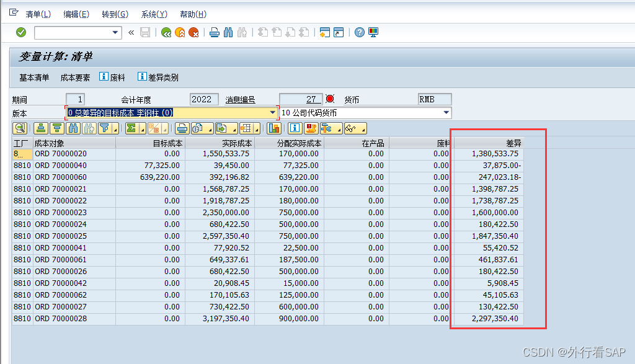Click the 货币 field showing RMB
The image size is (635, 364).
(x=435, y=99)
